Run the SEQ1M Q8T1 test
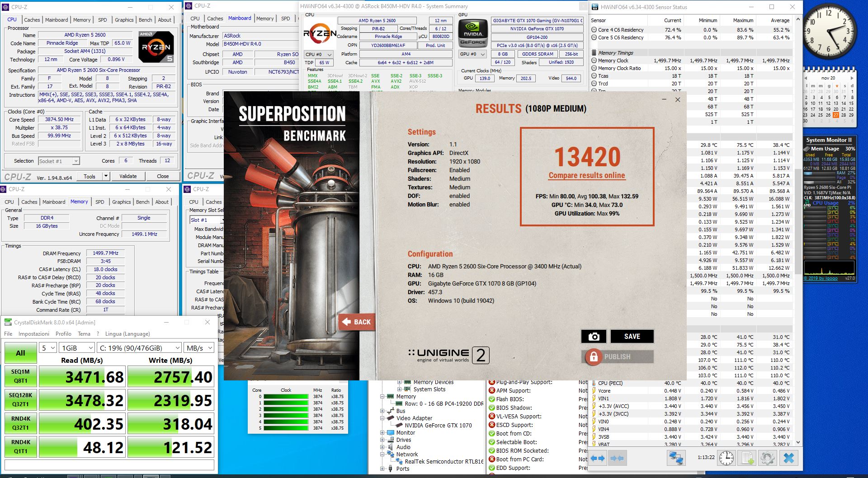 (20, 376)
